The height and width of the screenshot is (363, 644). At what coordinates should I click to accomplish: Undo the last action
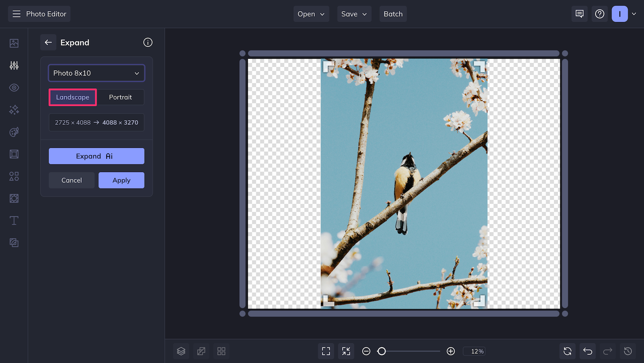click(587, 351)
